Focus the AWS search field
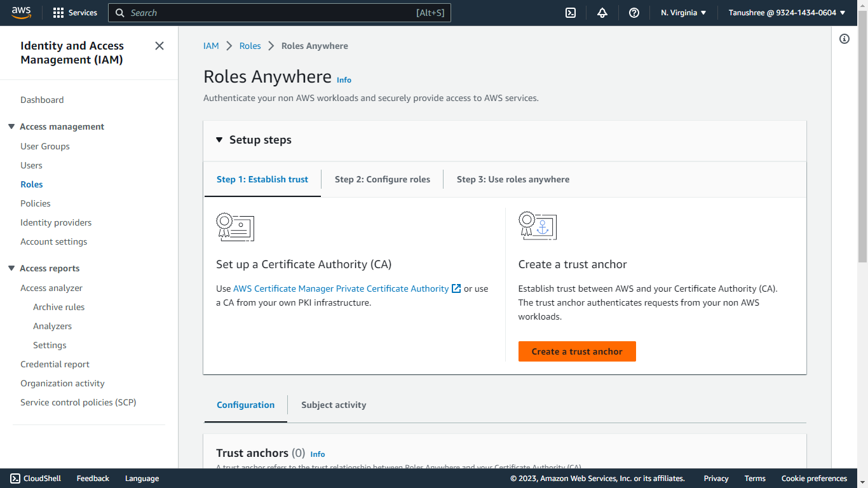This screenshot has width=868, height=488. (280, 13)
